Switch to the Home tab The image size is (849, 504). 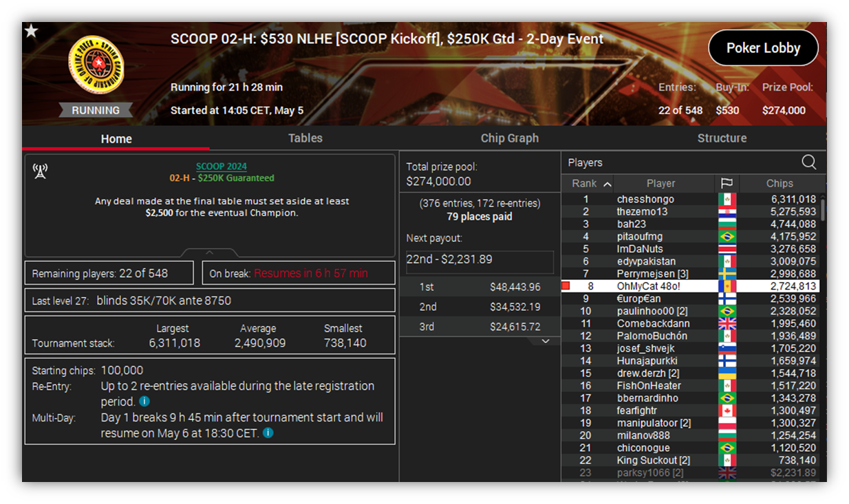[116, 138]
